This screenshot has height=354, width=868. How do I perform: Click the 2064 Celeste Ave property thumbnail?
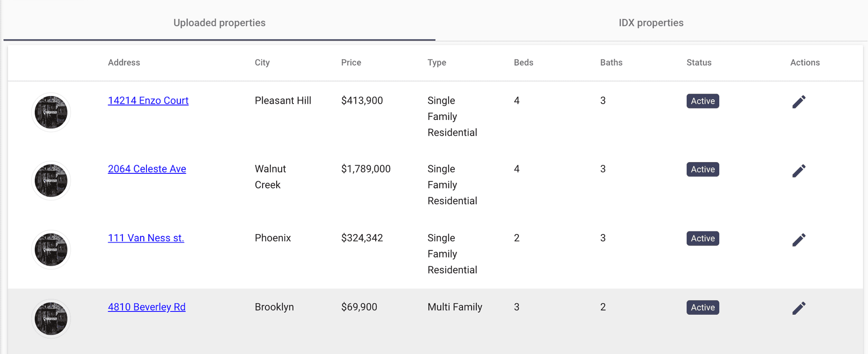click(x=51, y=181)
